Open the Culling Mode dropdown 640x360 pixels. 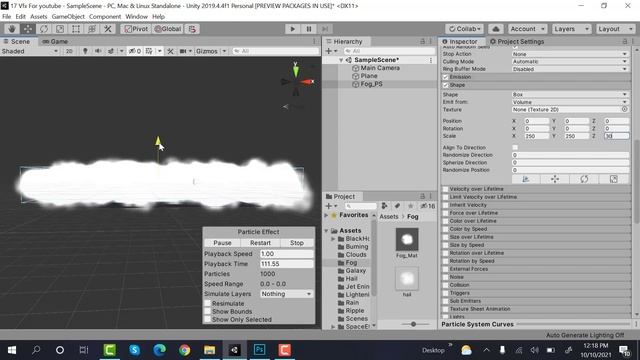(x=570, y=61)
